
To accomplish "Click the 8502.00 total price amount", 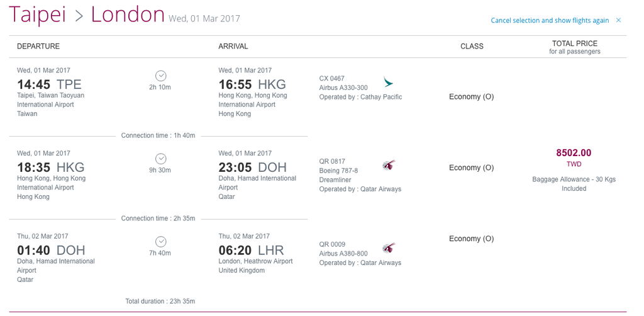I will pos(574,153).
